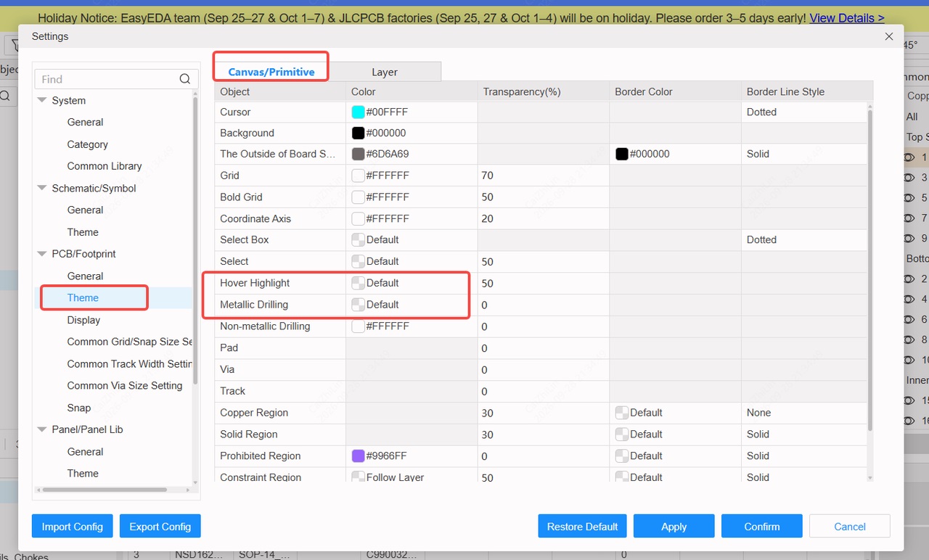Click the search magnifier icon in Find box
Image resolution: width=929 pixels, height=560 pixels.
(x=185, y=79)
